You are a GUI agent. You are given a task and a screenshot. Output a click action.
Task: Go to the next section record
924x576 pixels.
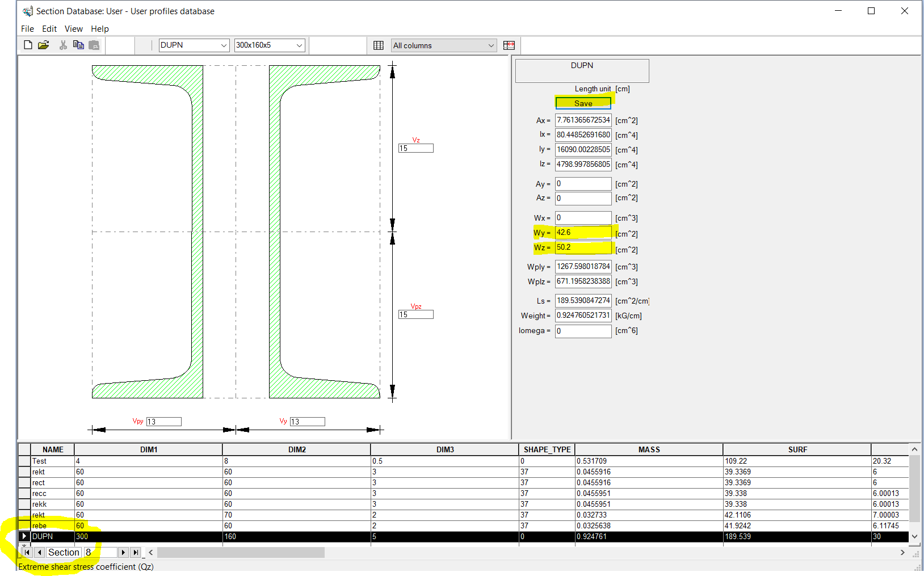[123, 552]
